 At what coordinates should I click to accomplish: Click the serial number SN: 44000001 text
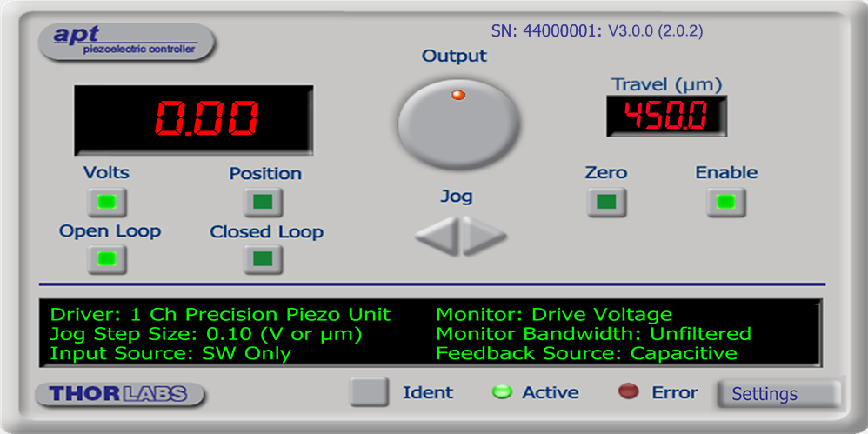pyautogui.click(x=546, y=31)
